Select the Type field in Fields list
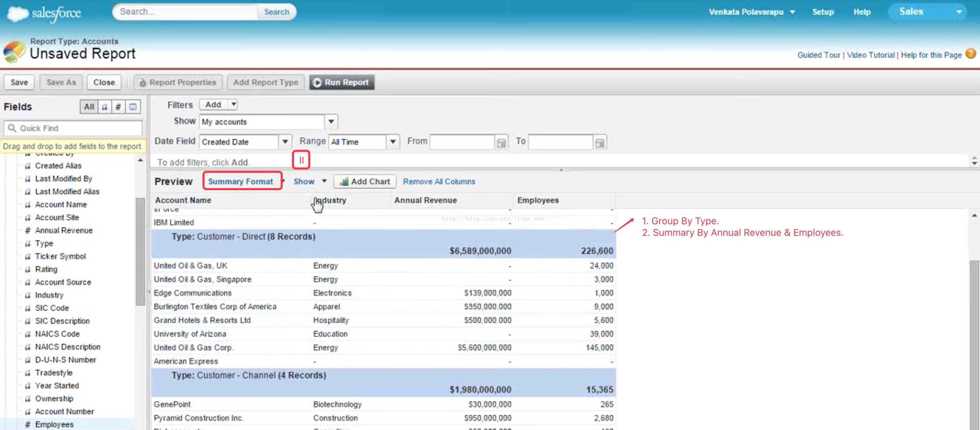The width and height of the screenshot is (980, 430). click(x=44, y=244)
